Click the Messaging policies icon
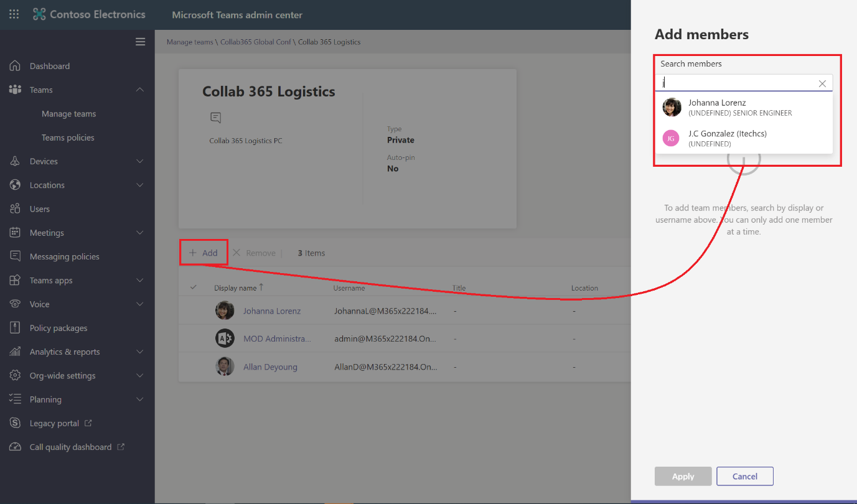 coord(16,256)
